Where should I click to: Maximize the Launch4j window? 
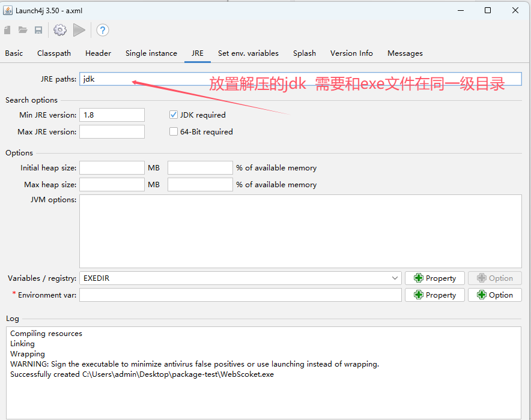coord(488,10)
